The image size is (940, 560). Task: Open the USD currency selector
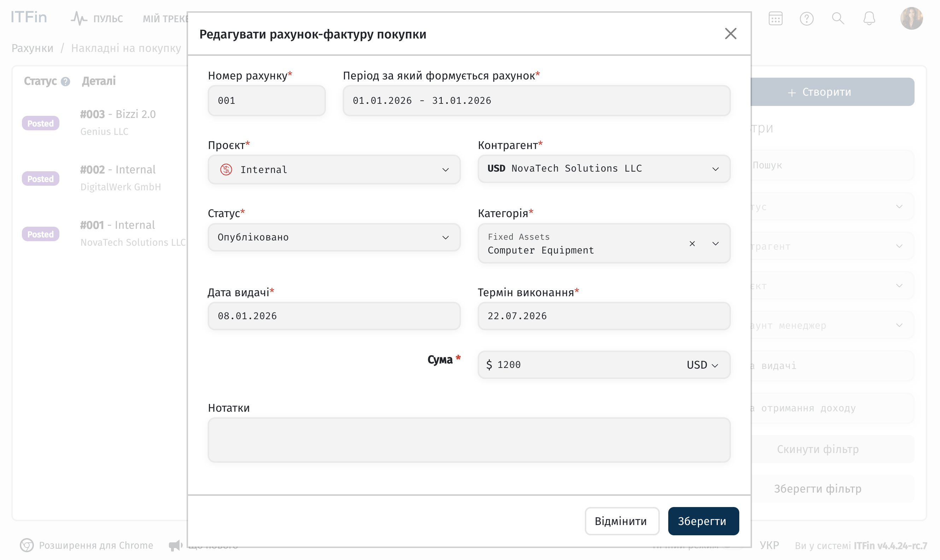tap(702, 365)
